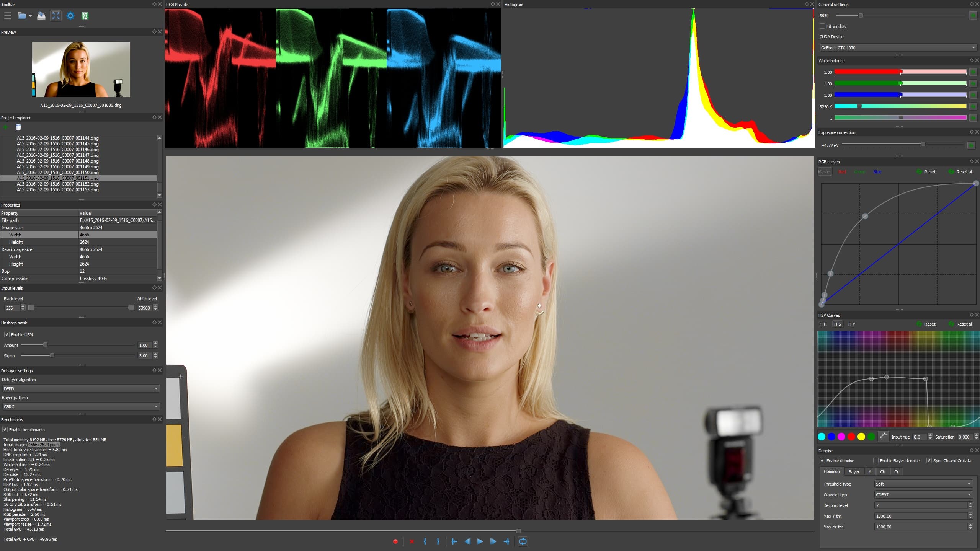The height and width of the screenshot is (551, 980).
Task: Select the H-V tab in HSV Curves
Action: pos(851,324)
